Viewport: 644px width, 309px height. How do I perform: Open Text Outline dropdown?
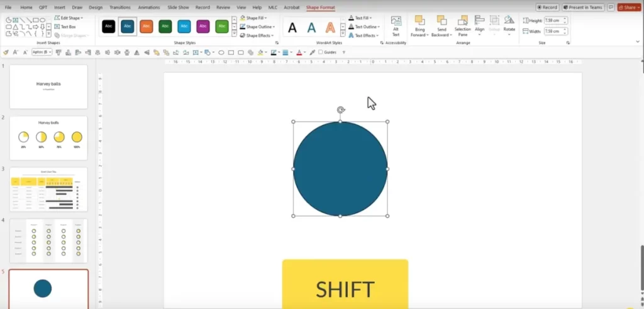tap(364, 26)
